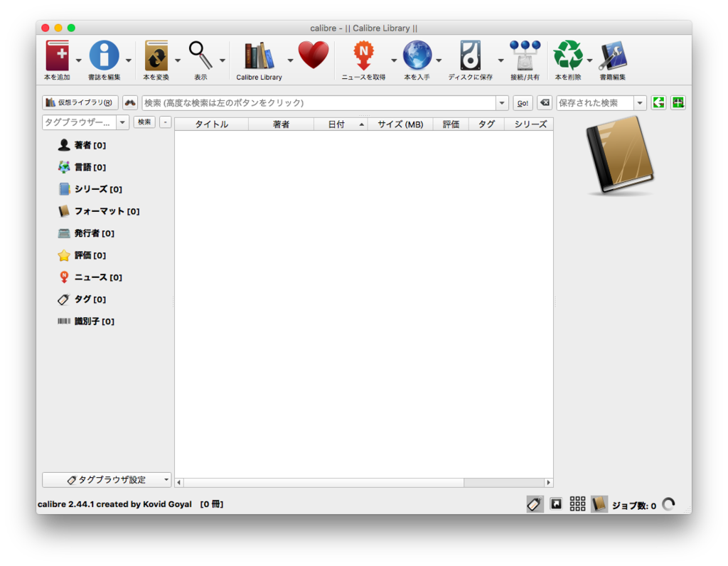Click the ディスクに保存 (Save to disk) icon
The height and width of the screenshot is (566, 728).
(x=471, y=55)
